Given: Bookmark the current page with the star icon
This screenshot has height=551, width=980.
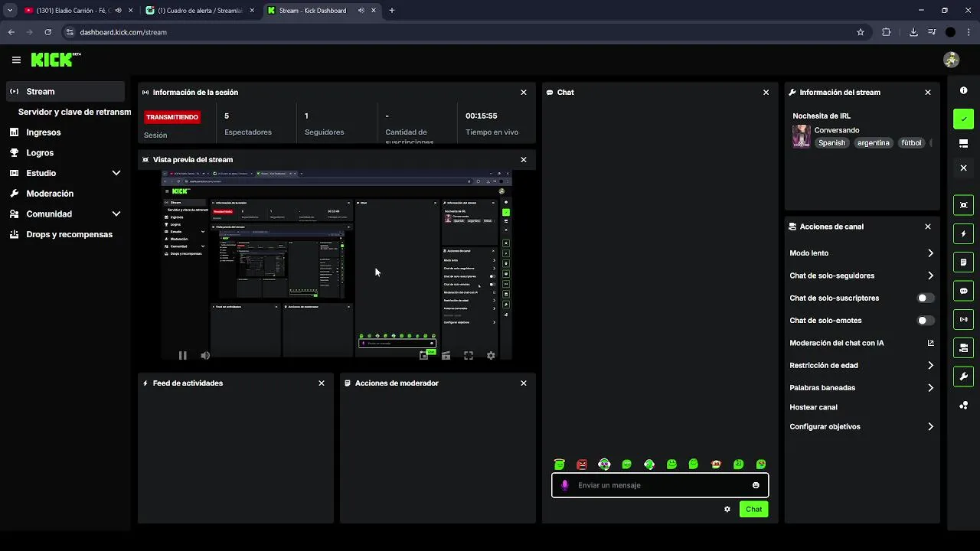Looking at the screenshot, I should pyautogui.click(x=861, y=32).
